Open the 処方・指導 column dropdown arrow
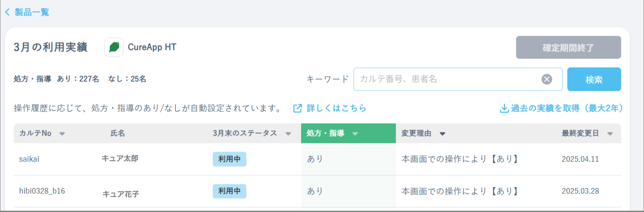Screen dimensions: 644x212 pos(355,134)
